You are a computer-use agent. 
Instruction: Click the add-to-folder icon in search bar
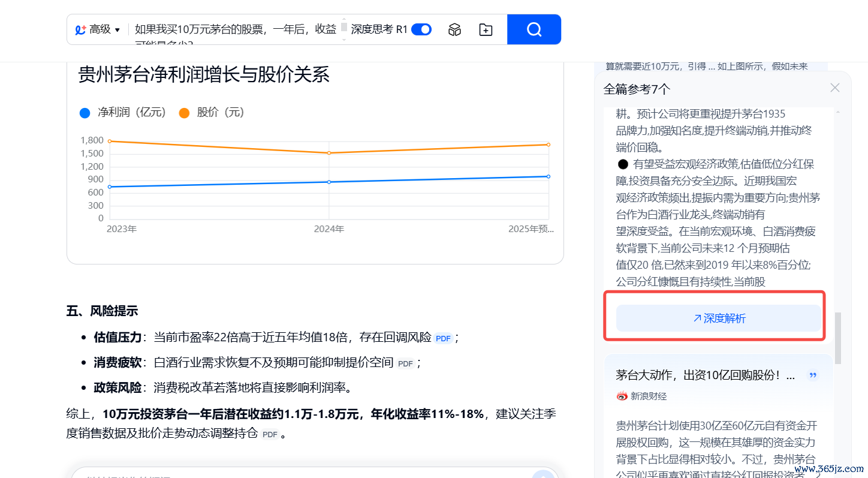click(x=486, y=29)
